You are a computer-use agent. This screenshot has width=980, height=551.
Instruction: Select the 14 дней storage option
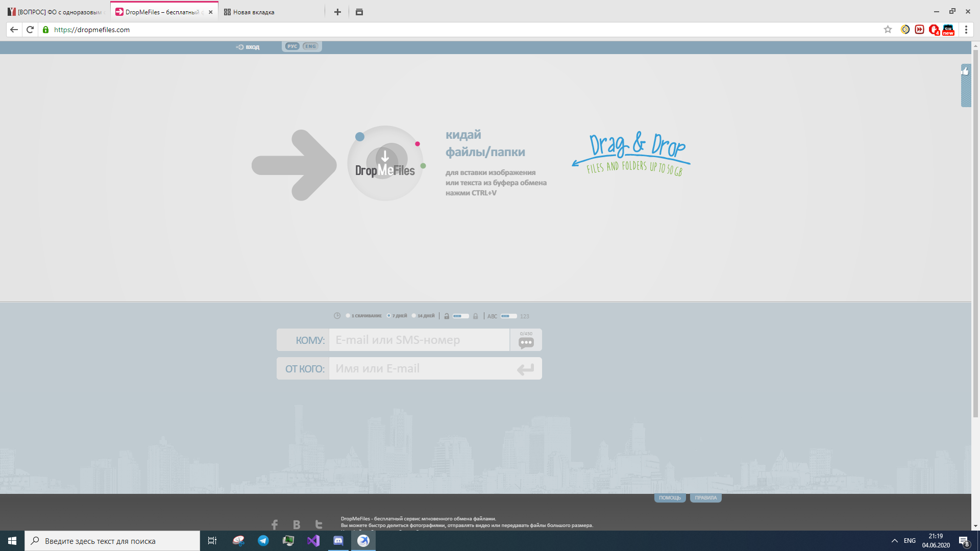pyautogui.click(x=423, y=316)
